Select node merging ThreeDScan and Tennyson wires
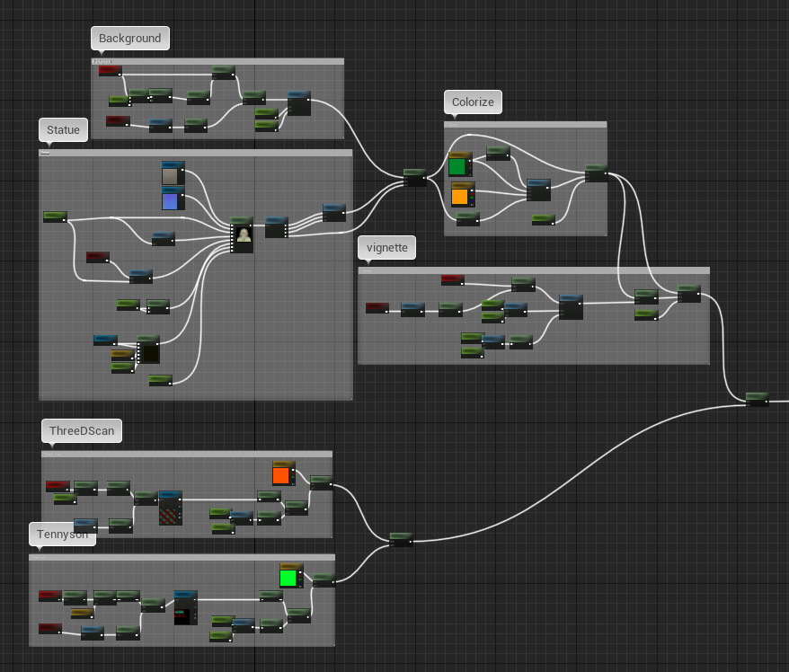 point(401,540)
